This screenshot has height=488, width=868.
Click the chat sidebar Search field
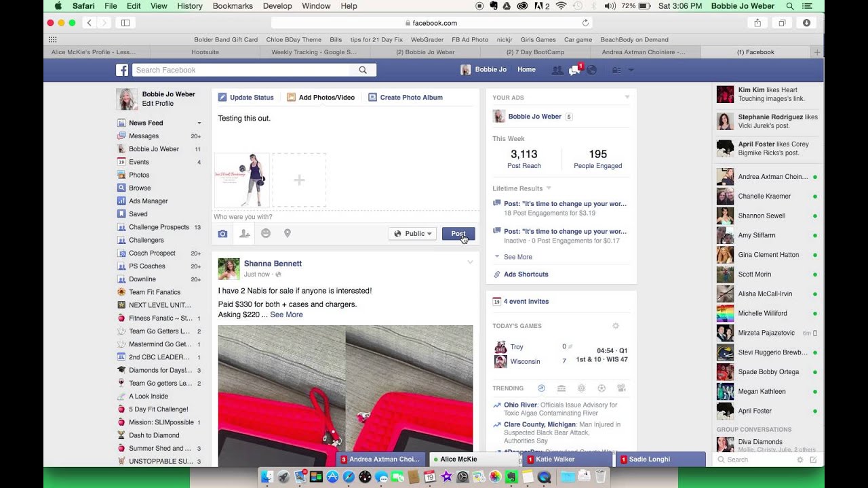click(x=755, y=460)
